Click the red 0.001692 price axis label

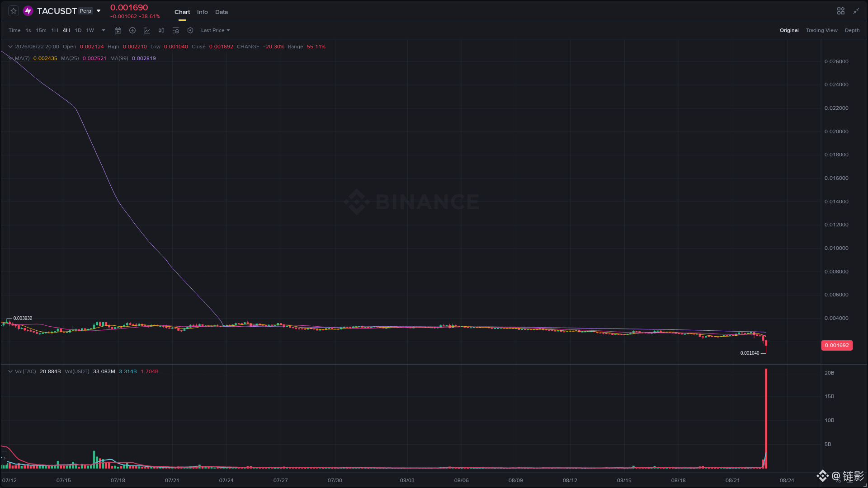point(837,345)
